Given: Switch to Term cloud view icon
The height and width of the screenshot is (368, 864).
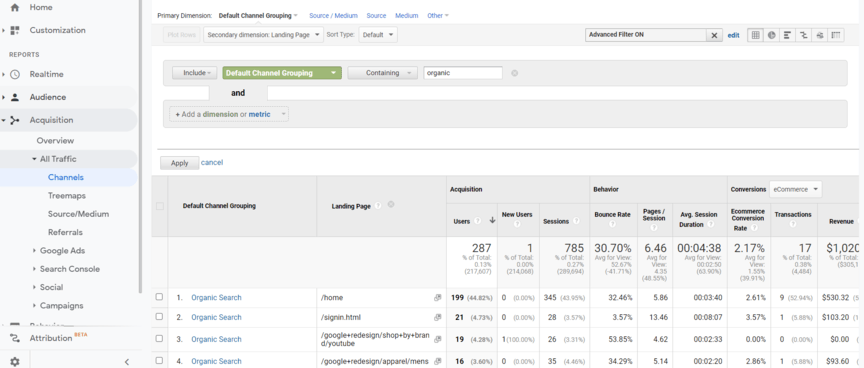Looking at the screenshot, I should (820, 35).
